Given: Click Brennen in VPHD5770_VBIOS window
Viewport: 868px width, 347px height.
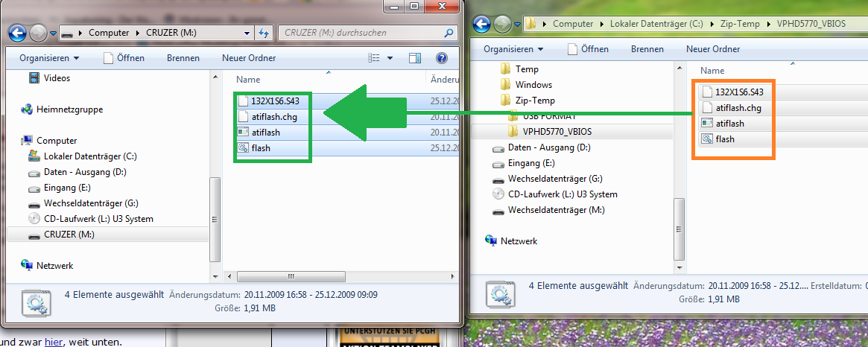Looking at the screenshot, I should (x=647, y=48).
